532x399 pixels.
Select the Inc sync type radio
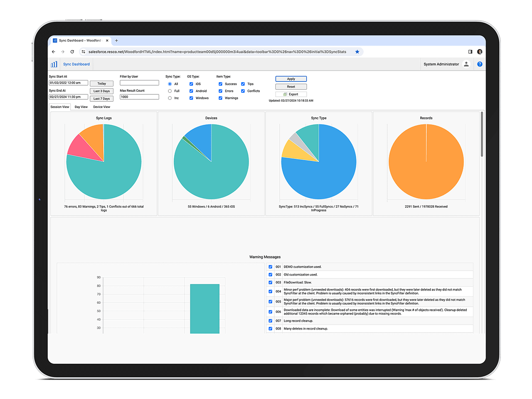tap(170, 98)
